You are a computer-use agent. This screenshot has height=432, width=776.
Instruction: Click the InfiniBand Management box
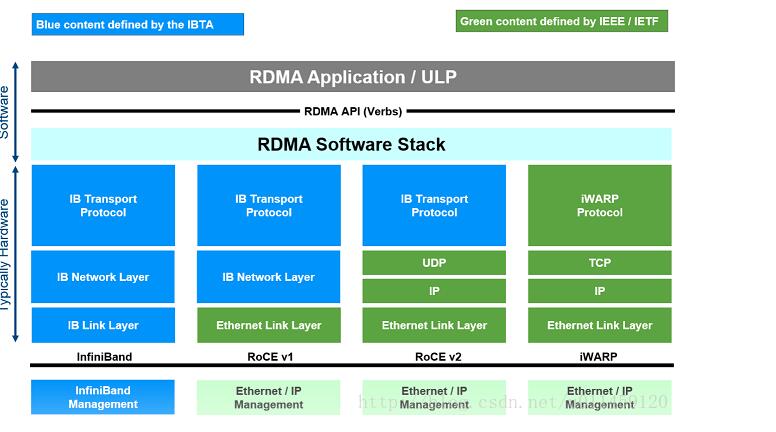[103, 397]
